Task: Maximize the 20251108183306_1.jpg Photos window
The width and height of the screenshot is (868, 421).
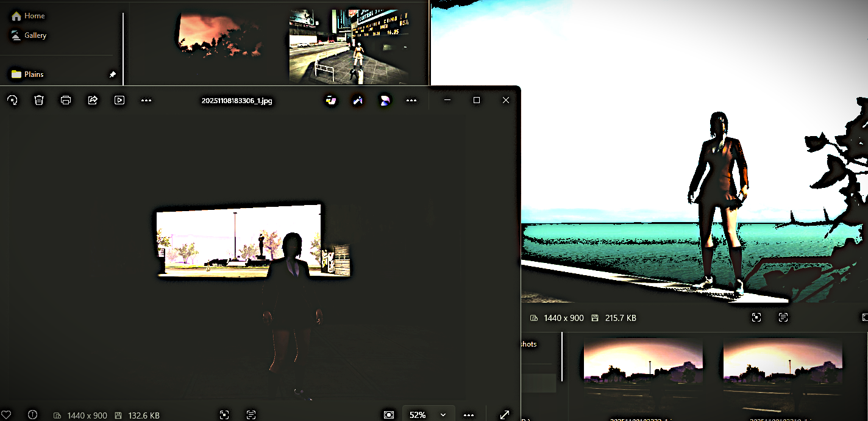Action: pyautogui.click(x=477, y=100)
